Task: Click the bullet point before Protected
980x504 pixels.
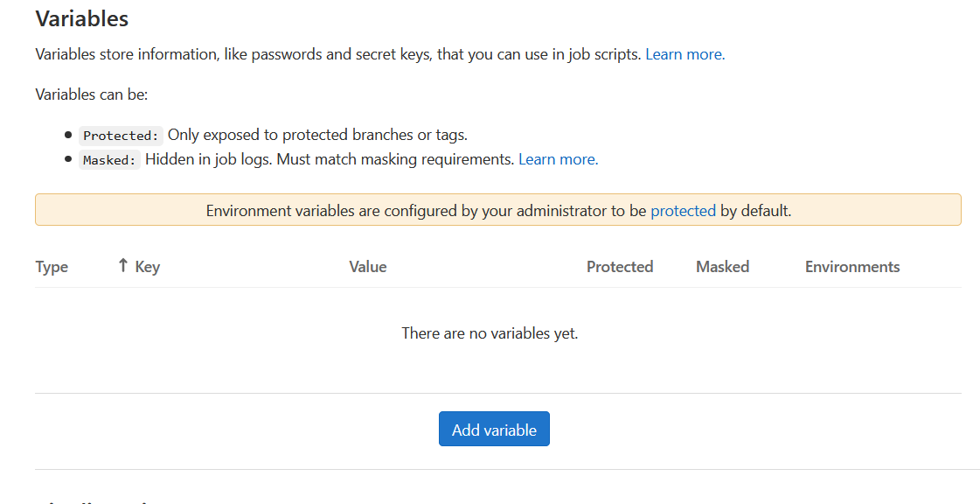Action: 68,135
